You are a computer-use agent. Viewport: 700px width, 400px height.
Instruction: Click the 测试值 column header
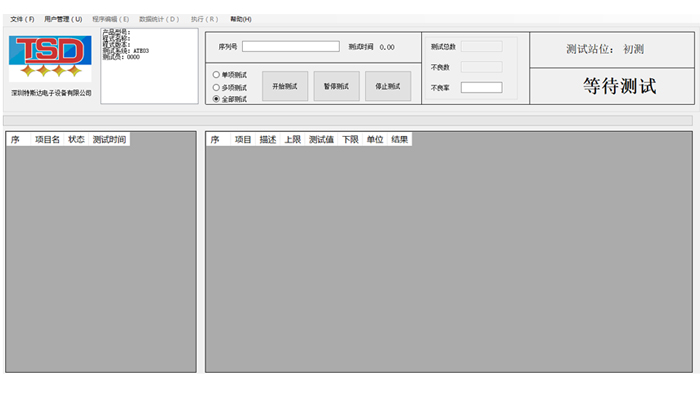(321, 140)
